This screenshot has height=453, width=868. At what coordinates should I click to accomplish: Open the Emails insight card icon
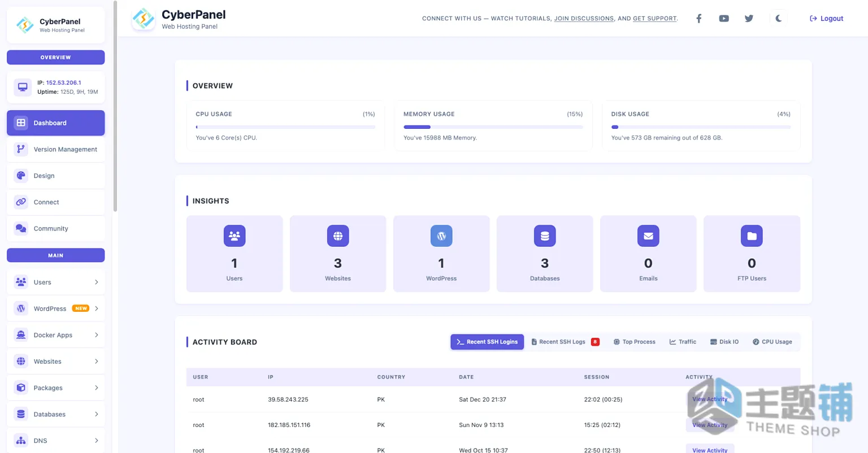pos(648,236)
